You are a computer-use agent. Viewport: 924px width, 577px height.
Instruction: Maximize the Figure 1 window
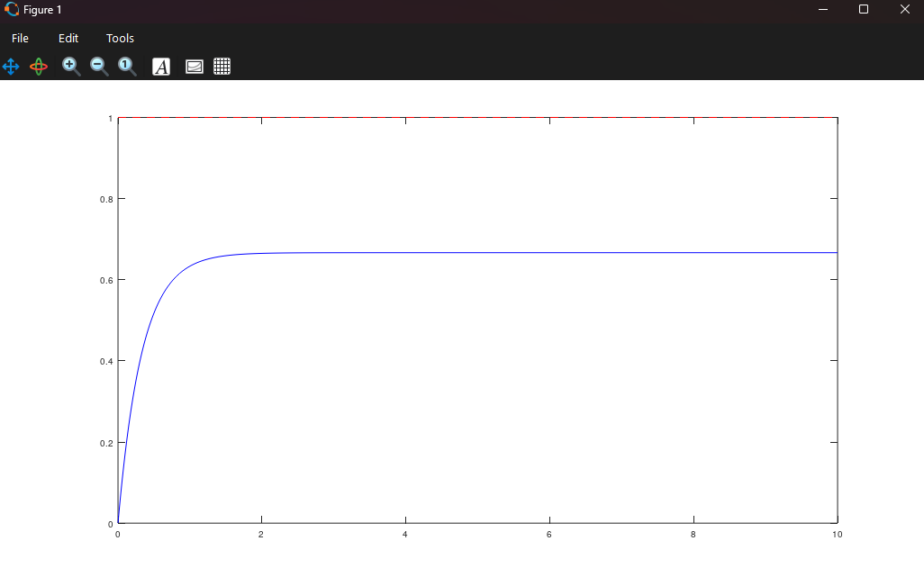pos(864,9)
